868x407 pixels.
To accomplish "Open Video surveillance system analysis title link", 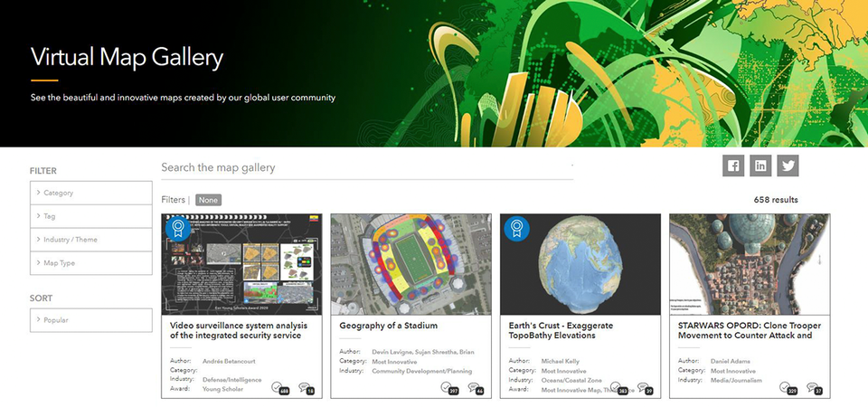I will 239,330.
